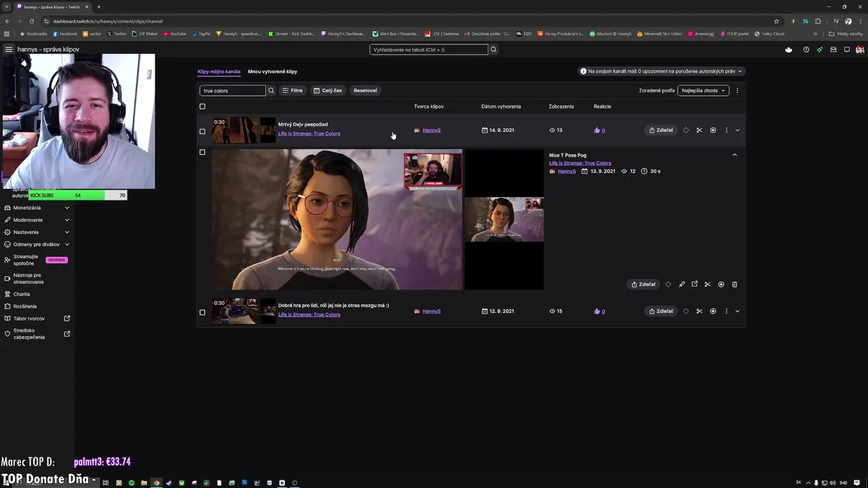Click plus circle in Nice T Pose Pog panel

pos(721,285)
